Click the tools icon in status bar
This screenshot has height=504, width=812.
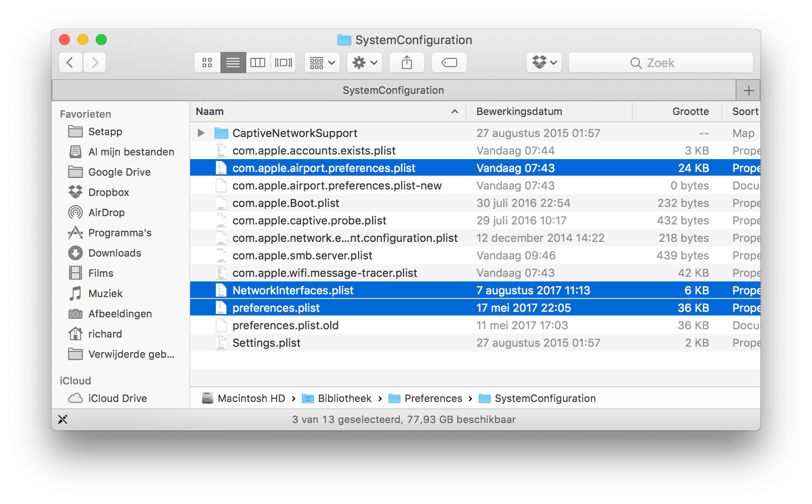pos(62,419)
